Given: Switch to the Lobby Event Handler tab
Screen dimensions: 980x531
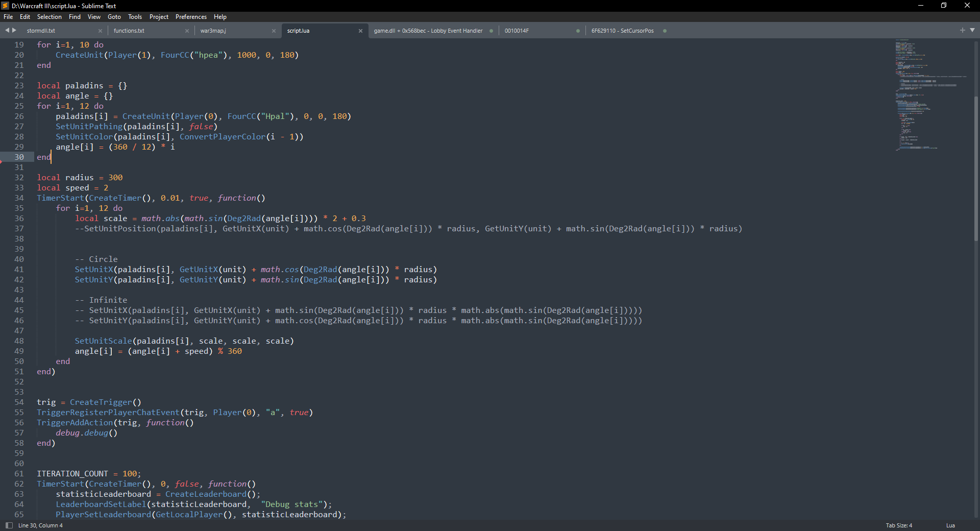Looking at the screenshot, I should point(428,31).
